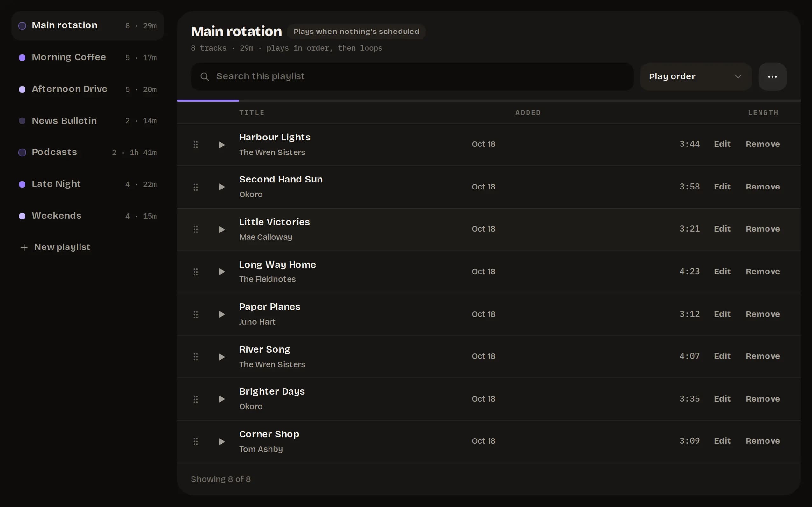Click the Length column header
The width and height of the screenshot is (812, 507).
click(x=763, y=113)
